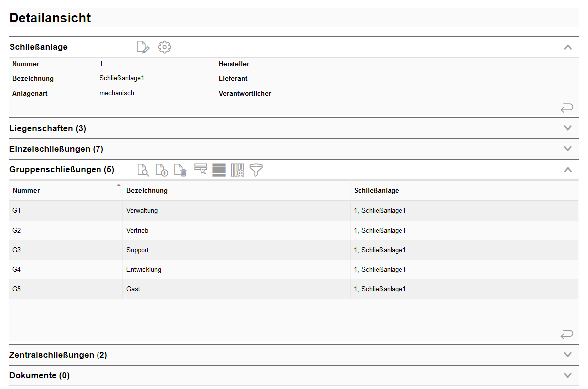This screenshot has width=588, height=389.
Task: Sort table by Bezeichnung column header
Action: (x=147, y=191)
